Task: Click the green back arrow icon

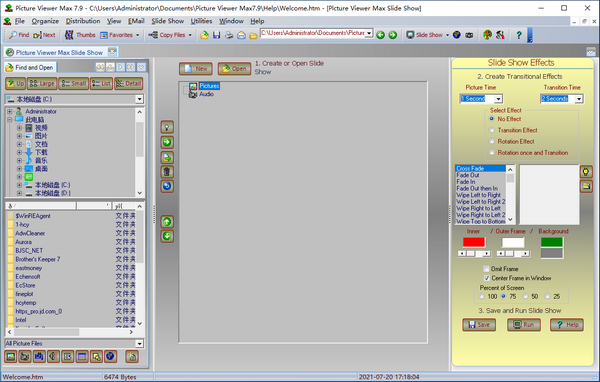Action: click(x=380, y=35)
